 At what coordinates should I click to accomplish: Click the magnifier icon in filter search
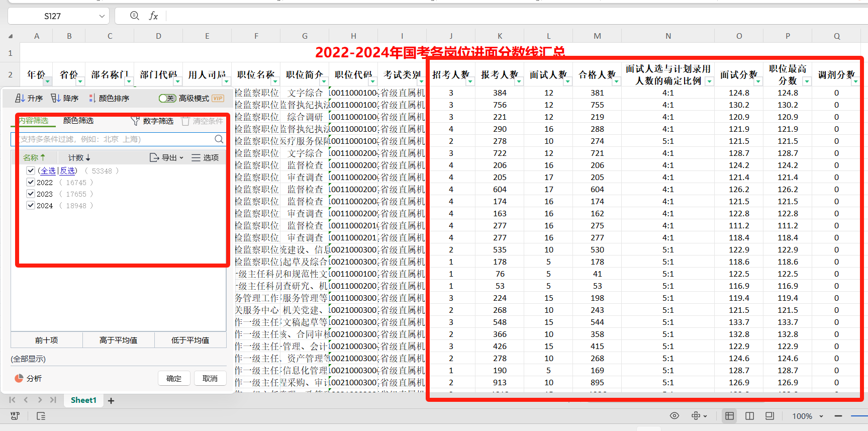point(219,139)
